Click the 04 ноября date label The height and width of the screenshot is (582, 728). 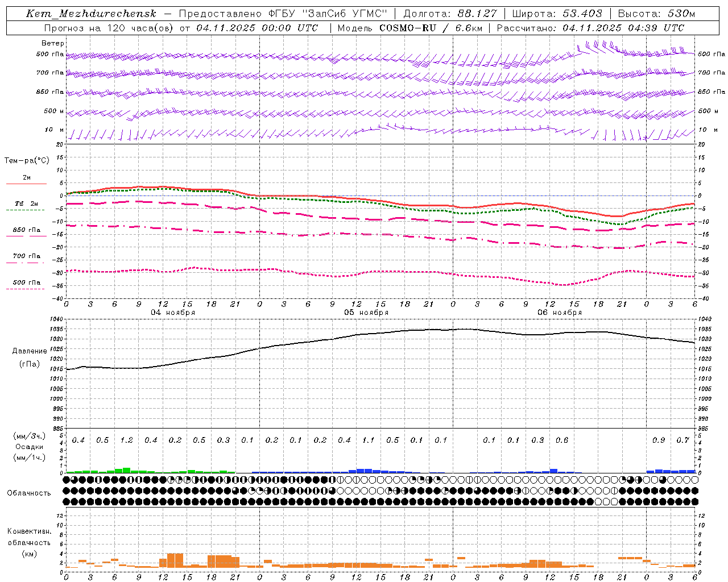(172, 313)
